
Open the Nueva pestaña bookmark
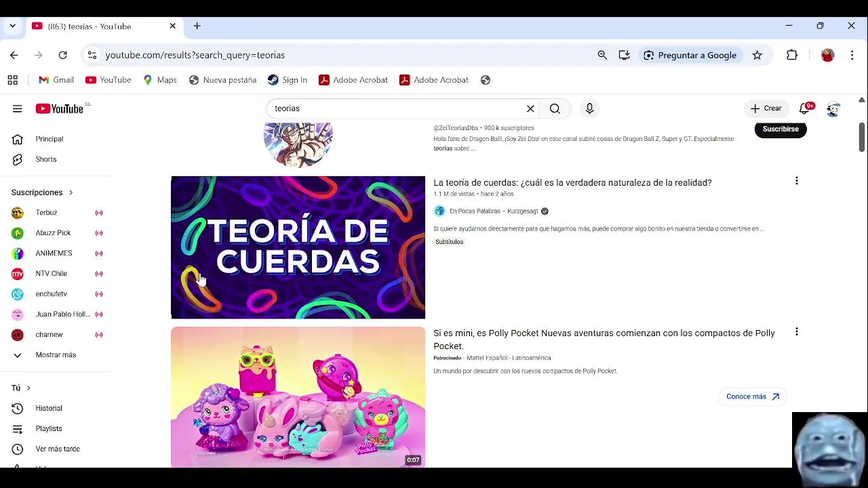click(222, 80)
